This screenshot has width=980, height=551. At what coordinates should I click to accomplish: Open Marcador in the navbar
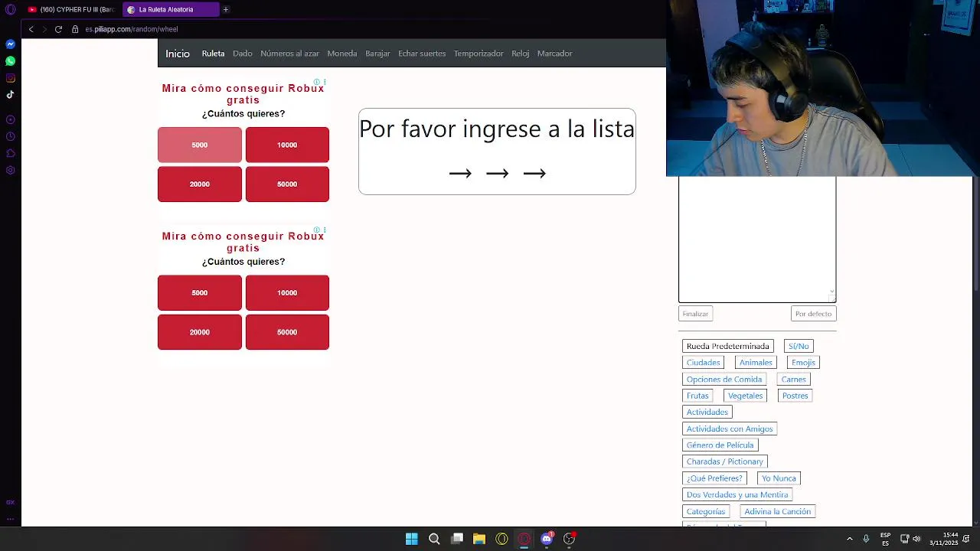click(x=555, y=54)
